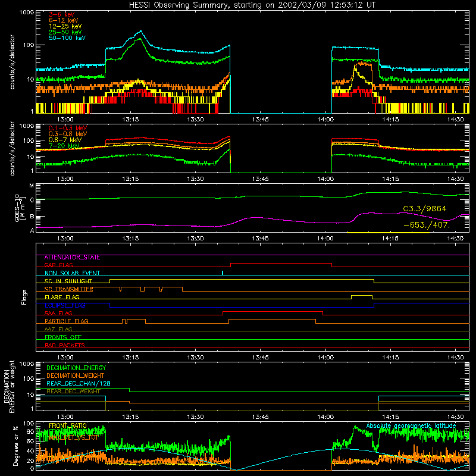Select the NON_SOLAR_EVENT flag label
476x476 pixels.
coord(72,273)
